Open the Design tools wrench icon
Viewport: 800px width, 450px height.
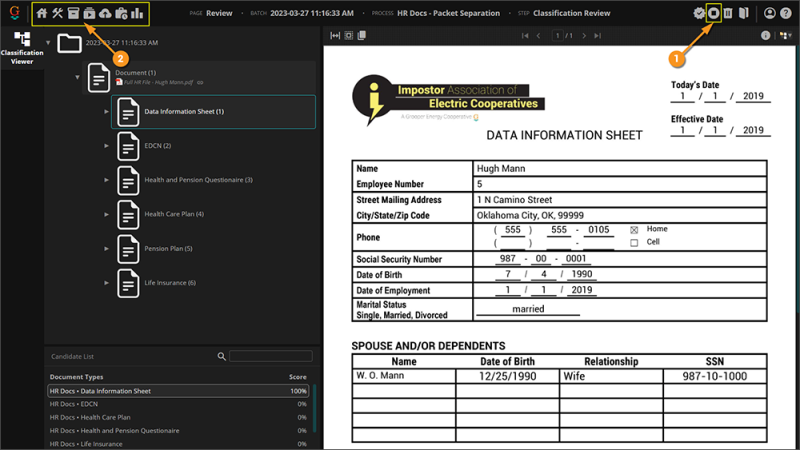point(58,14)
